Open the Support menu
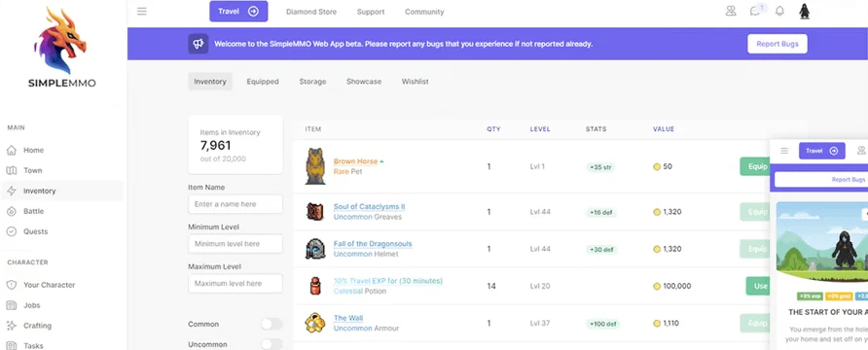The width and height of the screenshot is (868, 350). pos(371,12)
